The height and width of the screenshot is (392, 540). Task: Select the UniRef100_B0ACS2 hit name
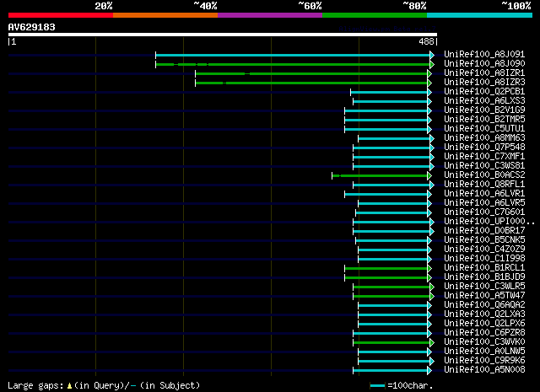484,175
